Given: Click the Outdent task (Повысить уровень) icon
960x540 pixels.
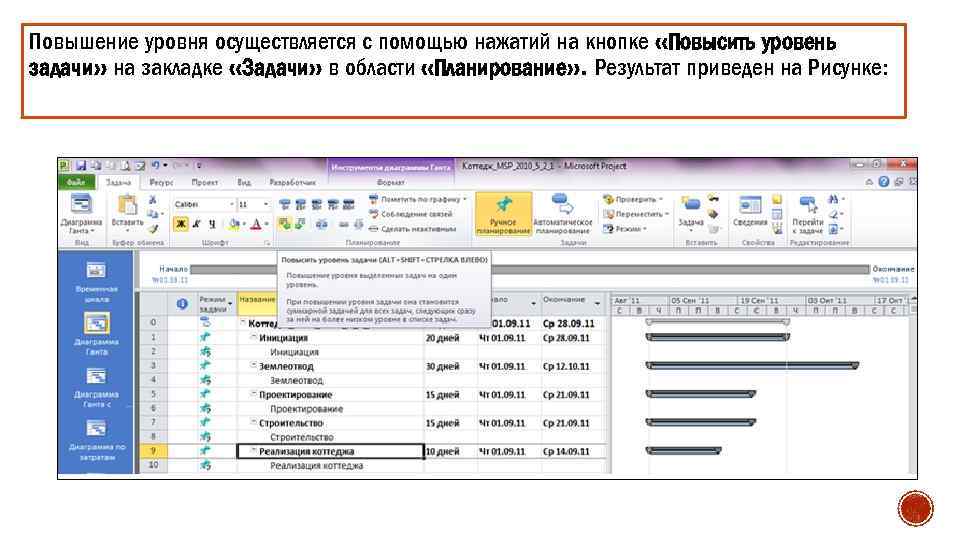Looking at the screenshot, I should point(284,225).
